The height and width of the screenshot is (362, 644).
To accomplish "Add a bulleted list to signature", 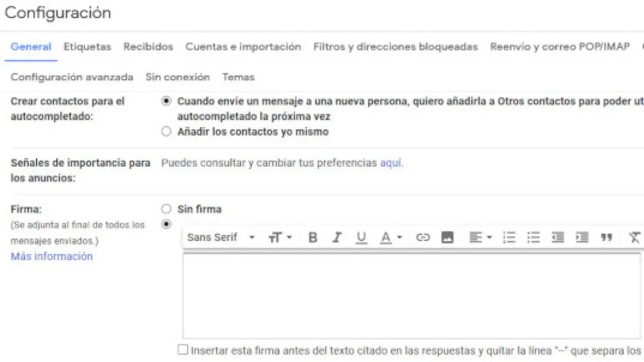I will [x=533, y=238].
